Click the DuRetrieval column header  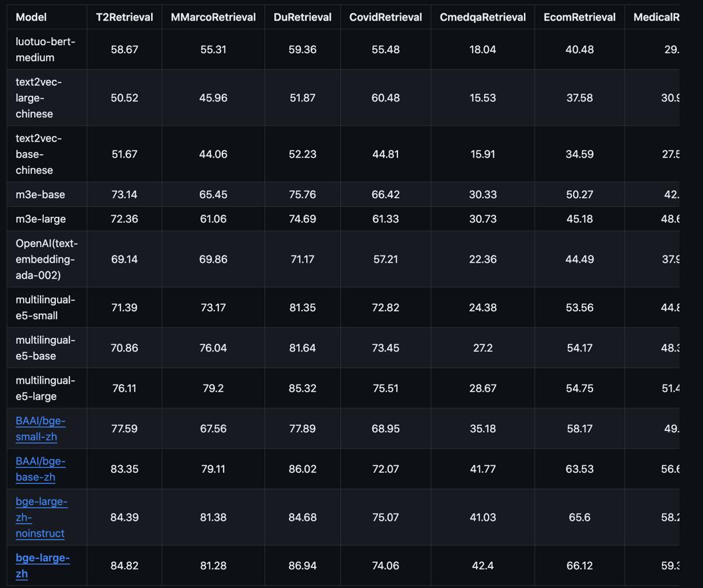coord(302,17)
